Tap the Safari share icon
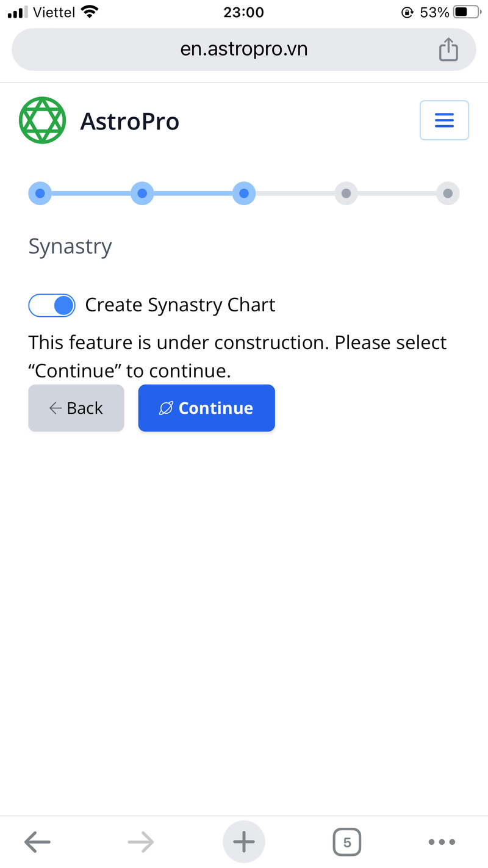488x868 pixels. tap(449, 49)
